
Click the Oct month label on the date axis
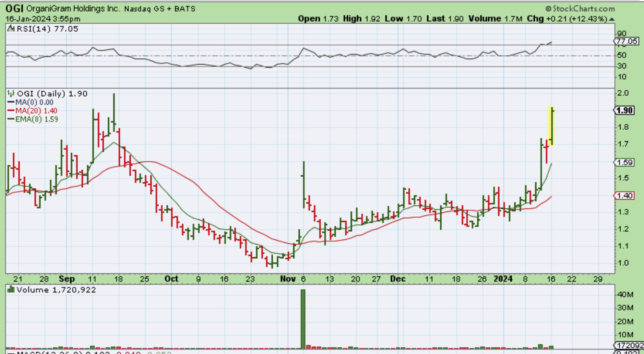tap(171, 279)
